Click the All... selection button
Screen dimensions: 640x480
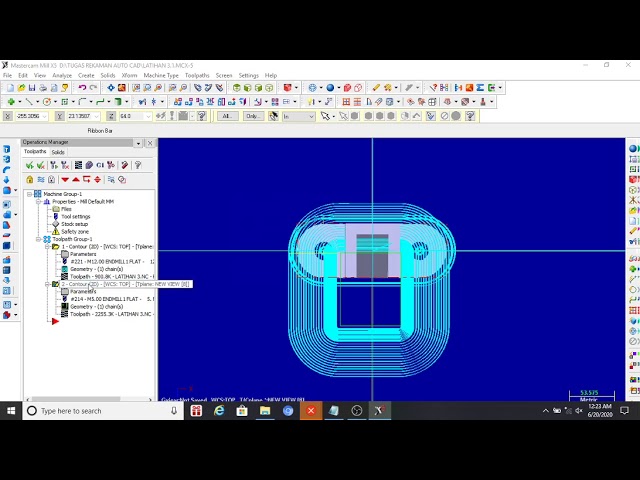tap(228, 116)
